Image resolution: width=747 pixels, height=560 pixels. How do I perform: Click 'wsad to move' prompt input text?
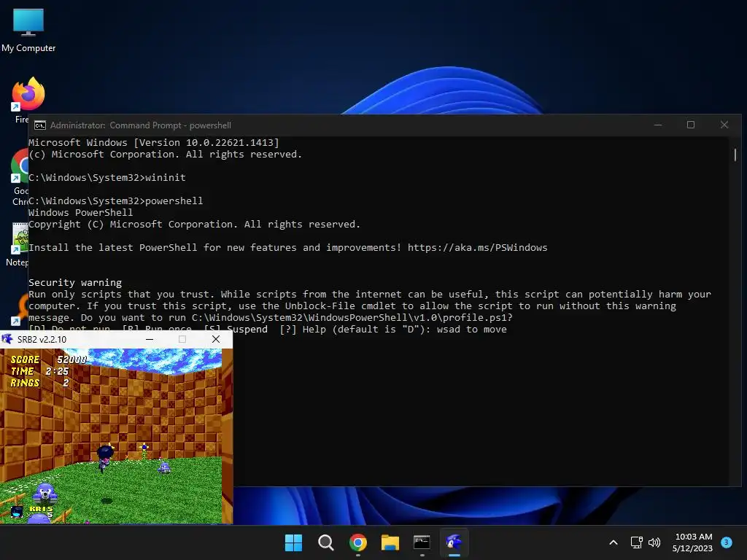click(472, 330)
